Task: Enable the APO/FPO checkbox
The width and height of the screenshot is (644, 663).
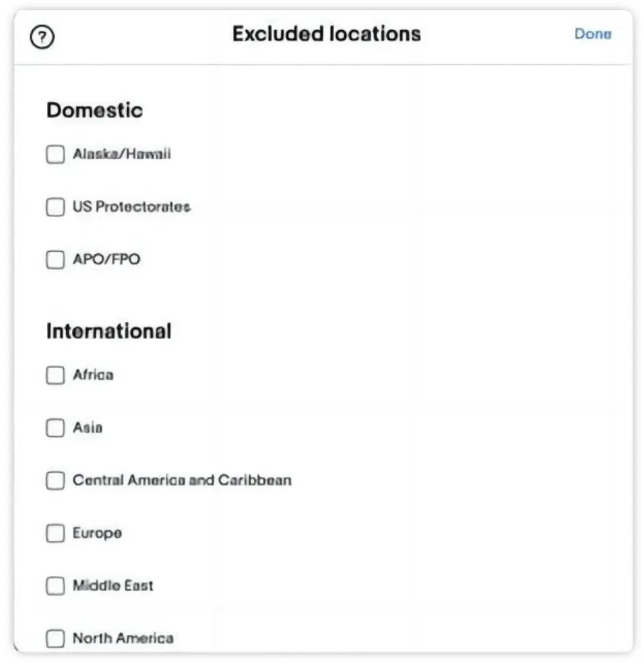Action: point(55,260)
